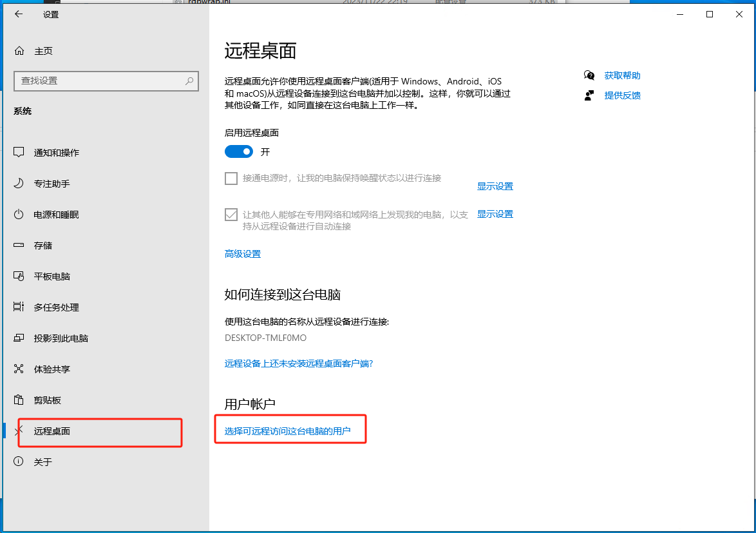This screenshot has height=533, width=756.
Task: Open 专注助手 settings page
Action: click(52, 184)
